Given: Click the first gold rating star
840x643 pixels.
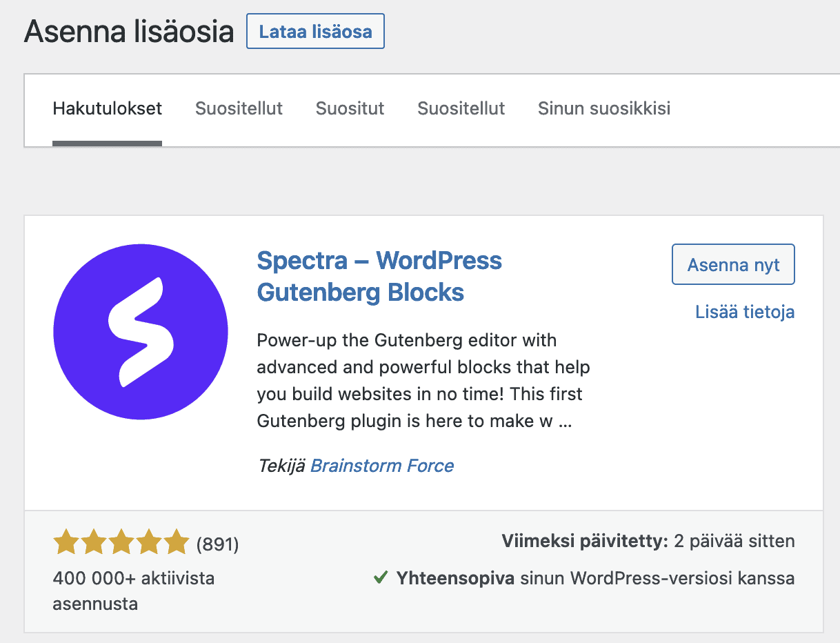Looking at the screenshot, I should pos(66,542).
